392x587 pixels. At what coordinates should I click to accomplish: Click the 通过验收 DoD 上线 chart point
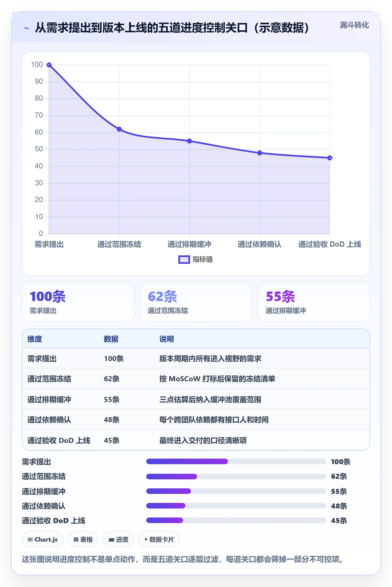coord(330,158)
